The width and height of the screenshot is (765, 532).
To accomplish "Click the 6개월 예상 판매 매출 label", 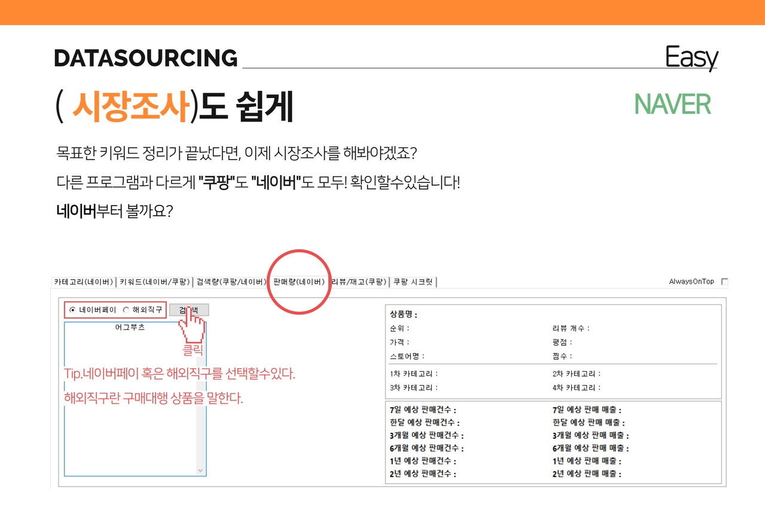I will (x=590, y=448).
